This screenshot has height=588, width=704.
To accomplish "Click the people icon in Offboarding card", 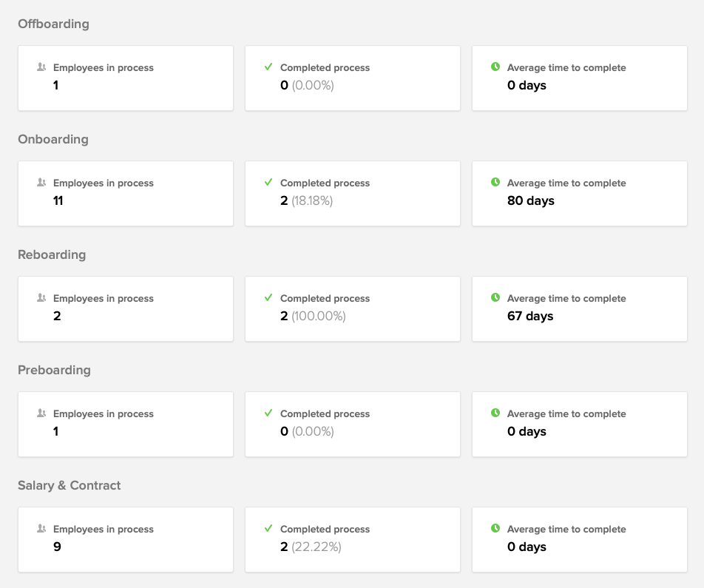I will coord(41,67).
